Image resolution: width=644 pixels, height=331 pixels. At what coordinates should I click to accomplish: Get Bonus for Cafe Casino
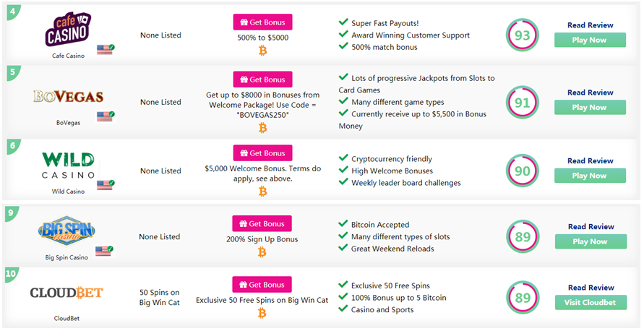tap(263, 22)
